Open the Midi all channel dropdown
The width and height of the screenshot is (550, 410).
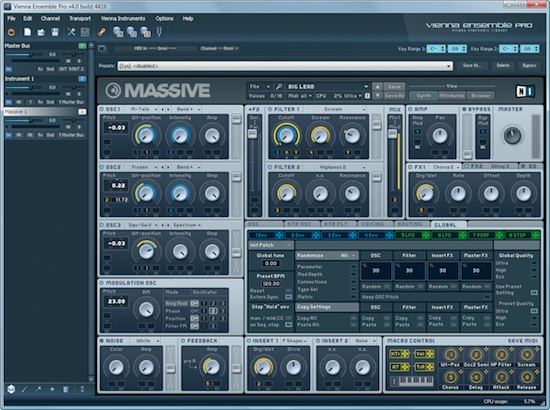pos(300,95)
